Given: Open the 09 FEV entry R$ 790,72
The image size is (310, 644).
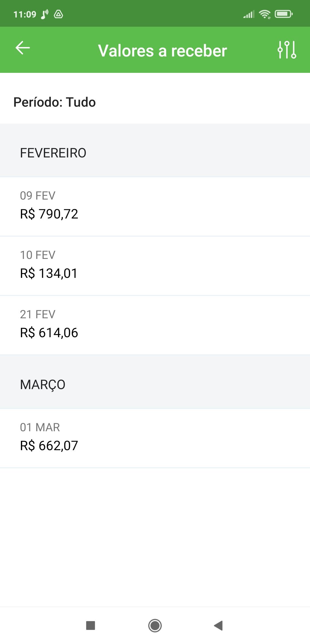Looking at the screenshot, I should (155, 206).
